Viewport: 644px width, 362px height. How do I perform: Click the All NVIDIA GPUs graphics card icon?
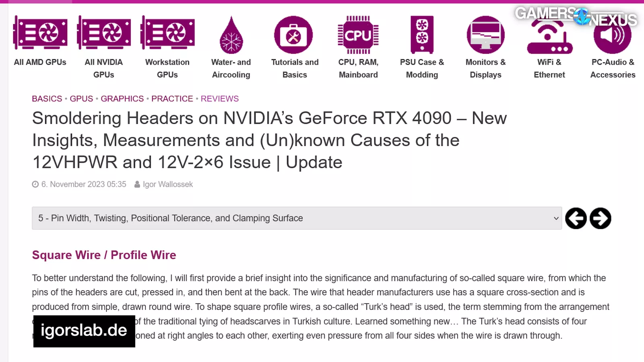[x=104, y=33]
